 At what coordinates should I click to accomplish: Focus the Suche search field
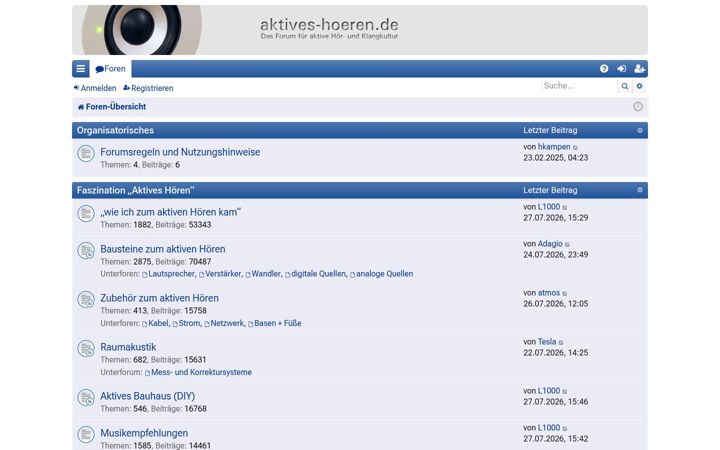pos(579,86)
